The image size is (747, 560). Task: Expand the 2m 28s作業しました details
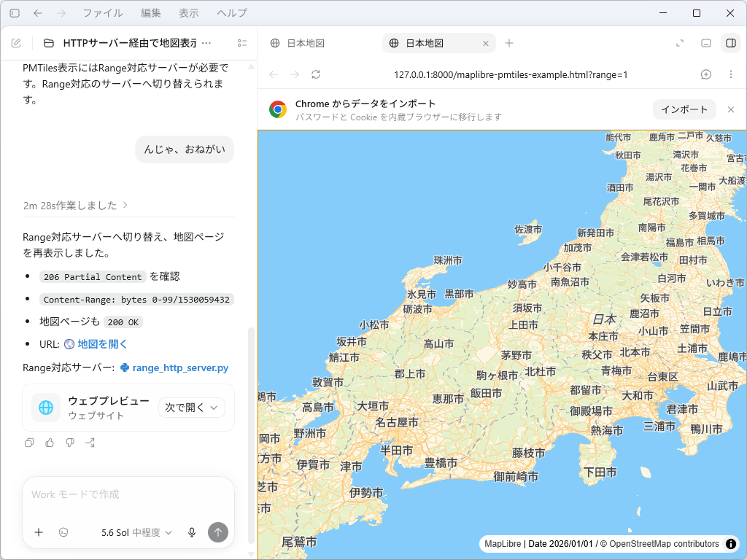[75, 205]
